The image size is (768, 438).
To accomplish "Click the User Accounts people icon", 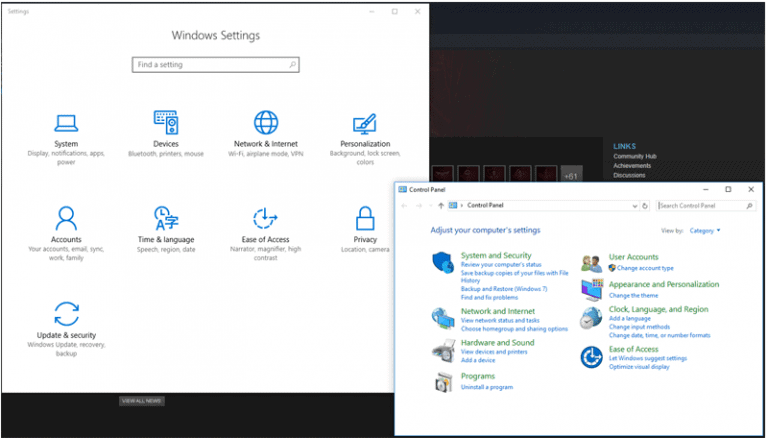I will (x=592, y=264).
